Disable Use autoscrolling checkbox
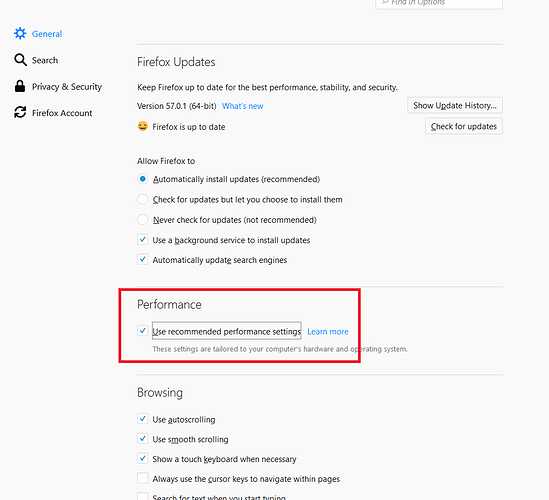The height and width of the screenshot is (500, 549). 143,419
